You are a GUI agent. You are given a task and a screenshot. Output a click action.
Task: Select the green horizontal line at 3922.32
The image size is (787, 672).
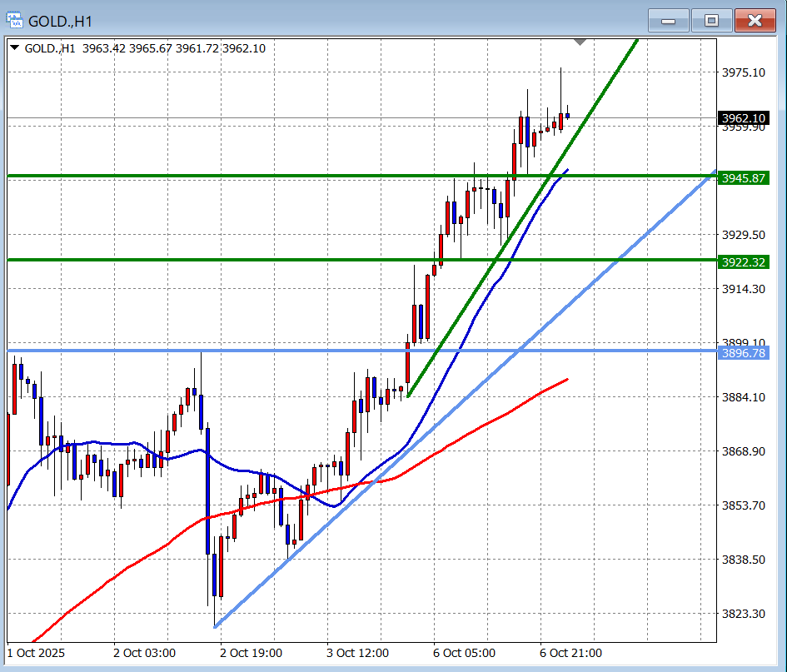(250, 260)
